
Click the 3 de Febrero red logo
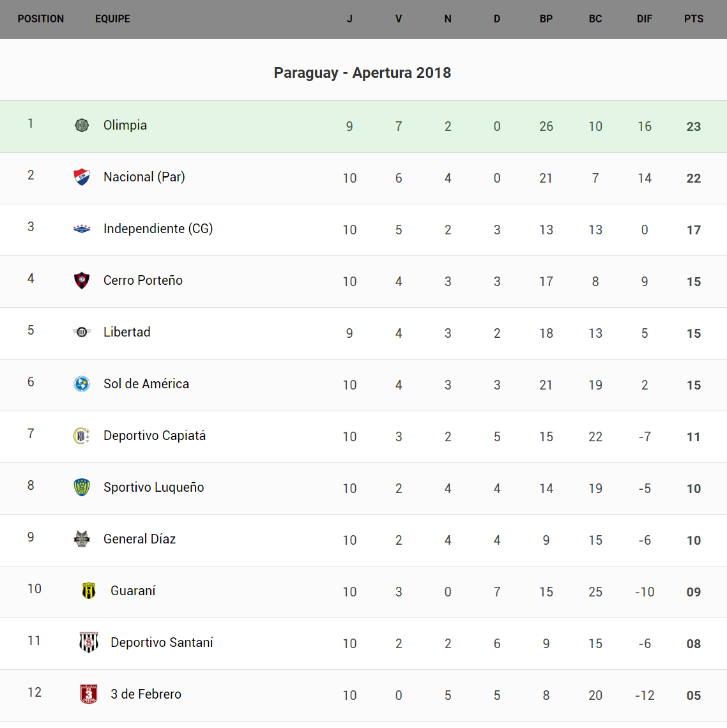pyautogui.click(x=89, y=694)
